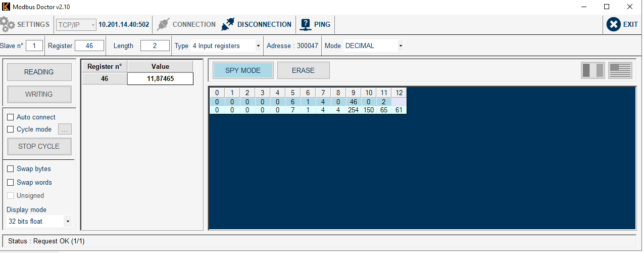Click spy cell value 61

pos(399,110)
